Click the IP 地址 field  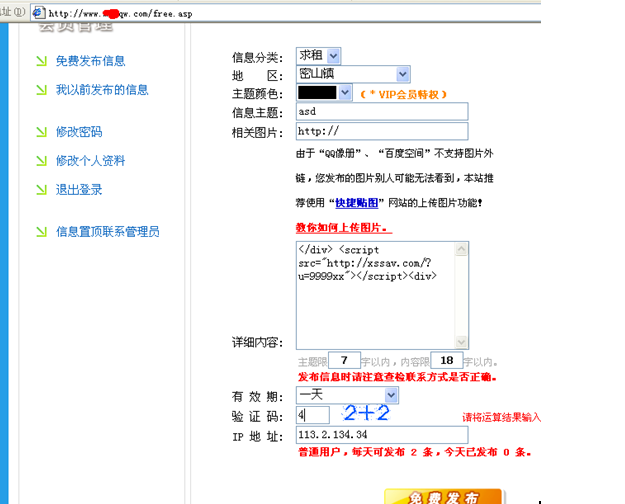(382, 435)
